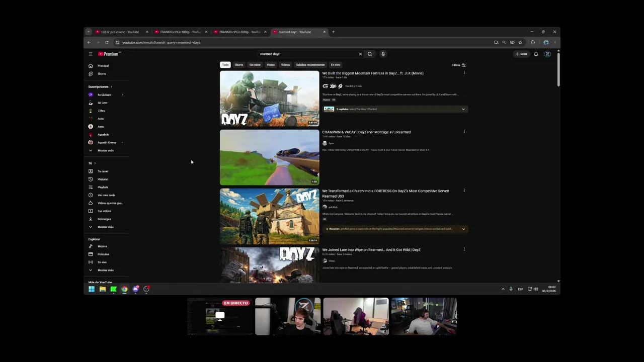The image size is (644, 362).
Task: Expand Mostrar más under Suscripciones
Action: [106, 150]
